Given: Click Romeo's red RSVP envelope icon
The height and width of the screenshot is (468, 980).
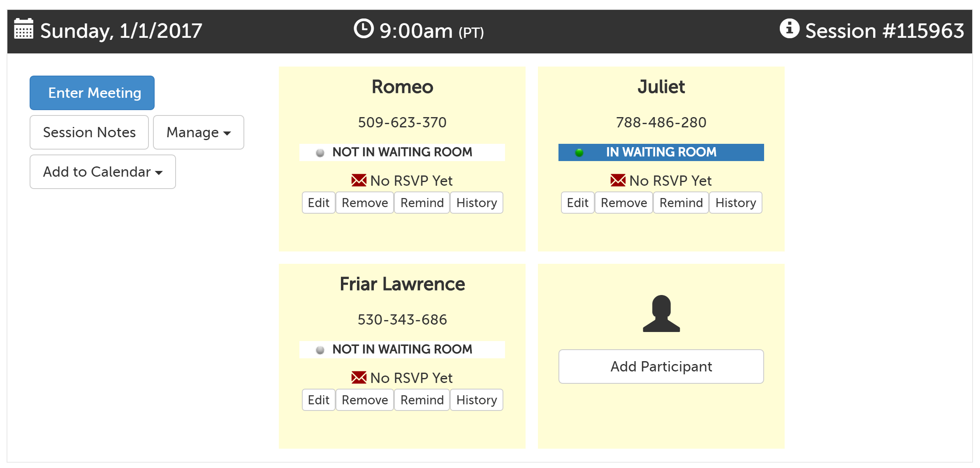Looking at the screenshot, I should pyautogui.click(x=359, y=180).
